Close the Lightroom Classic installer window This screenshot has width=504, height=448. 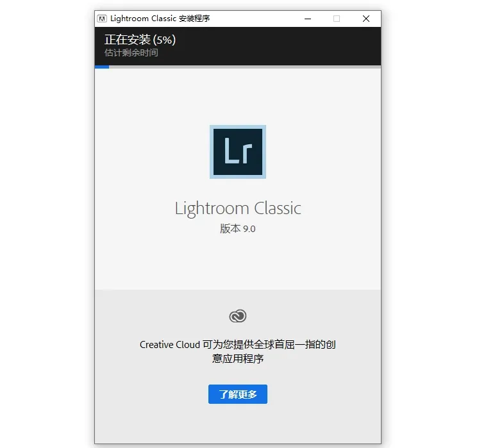tap(365, 19)
